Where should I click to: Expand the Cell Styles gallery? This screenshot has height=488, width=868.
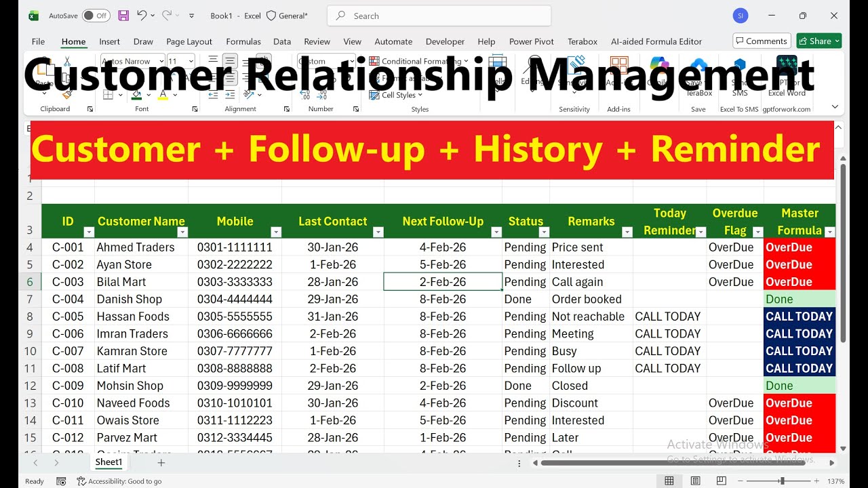397,95
